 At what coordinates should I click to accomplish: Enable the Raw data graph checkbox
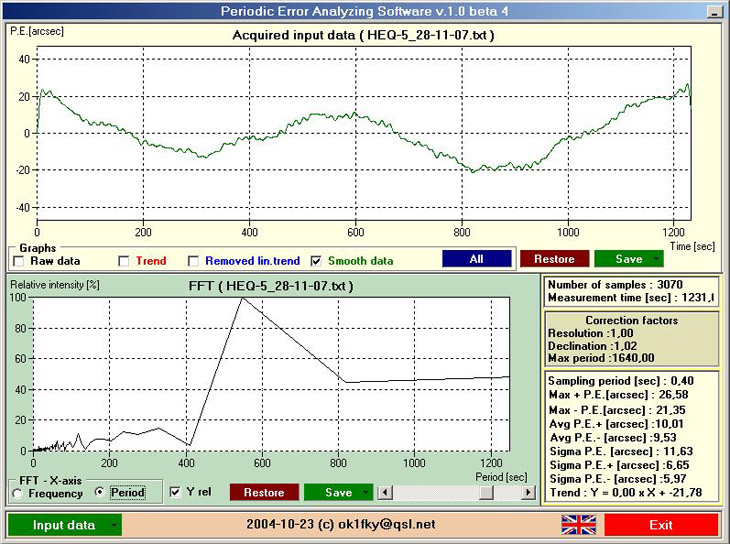click(x=19, y=261)
